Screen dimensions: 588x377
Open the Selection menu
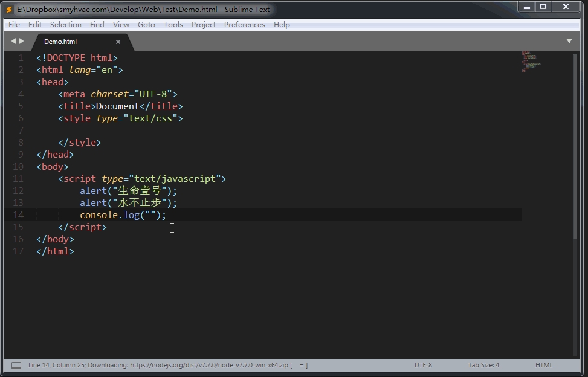(66, 25)
